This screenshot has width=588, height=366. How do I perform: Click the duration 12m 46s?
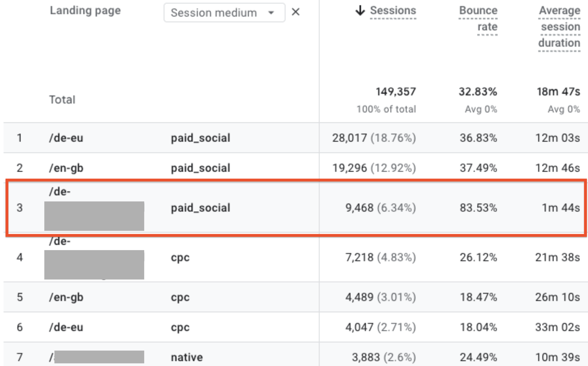(558, 168)
